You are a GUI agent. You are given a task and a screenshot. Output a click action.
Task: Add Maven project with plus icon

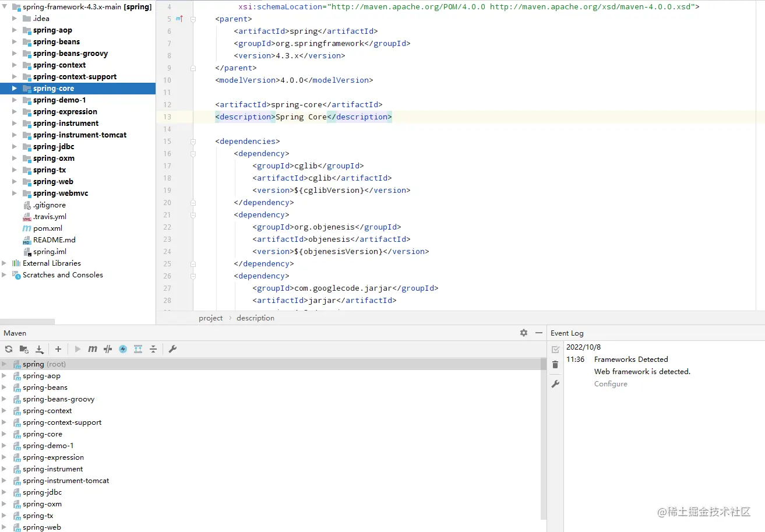[x=58, y=349]
